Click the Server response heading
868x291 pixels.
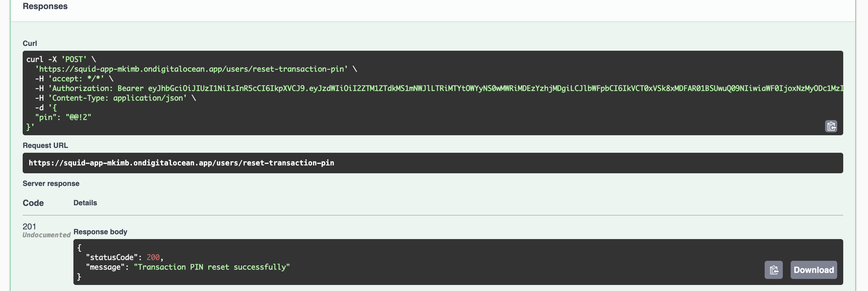[51, 184]
